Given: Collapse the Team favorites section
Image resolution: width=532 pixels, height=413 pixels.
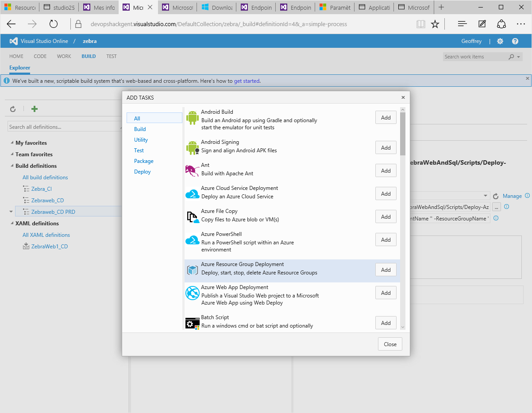Looking at the screenshot, I should click(x=12, y=154).
